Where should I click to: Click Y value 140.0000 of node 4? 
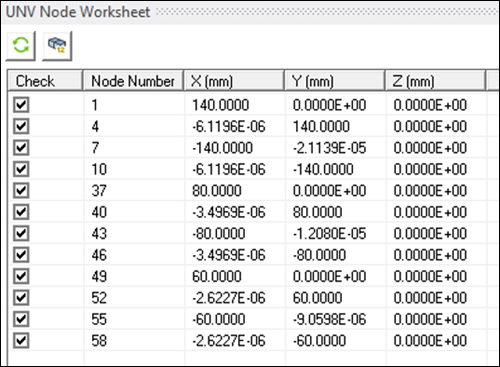click(321, 126)
